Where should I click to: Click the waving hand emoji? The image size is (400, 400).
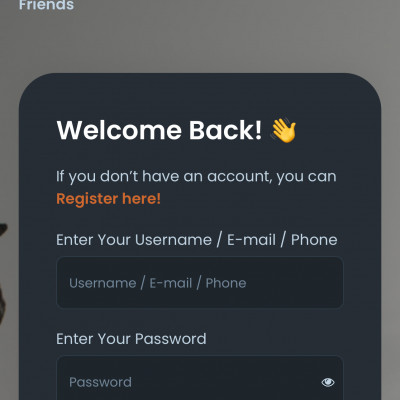coord(283,131)
